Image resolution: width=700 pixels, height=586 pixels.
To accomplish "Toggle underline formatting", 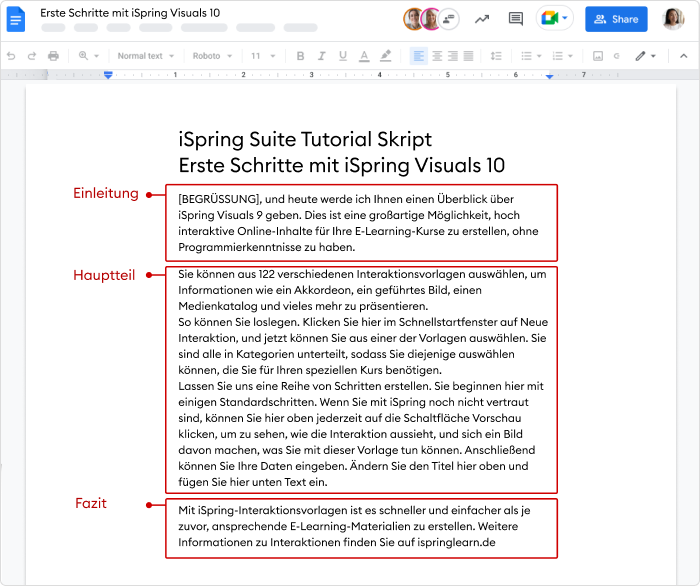I will point(343,56).
